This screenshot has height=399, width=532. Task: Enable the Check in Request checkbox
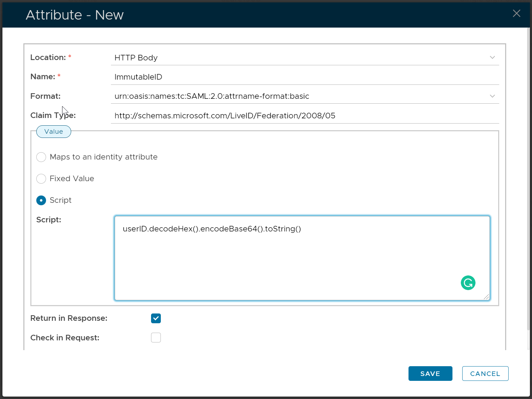(x=156, y=338)
